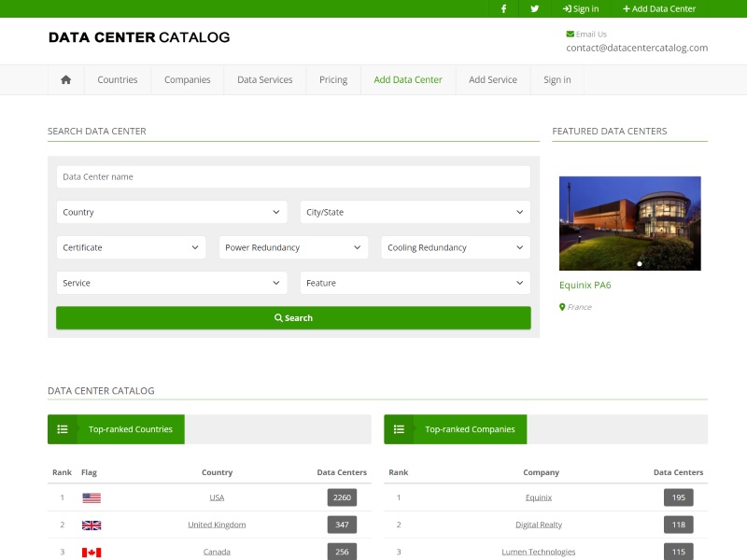
Task: Open the Twitter page icon
Action: [x=534, y=8]
